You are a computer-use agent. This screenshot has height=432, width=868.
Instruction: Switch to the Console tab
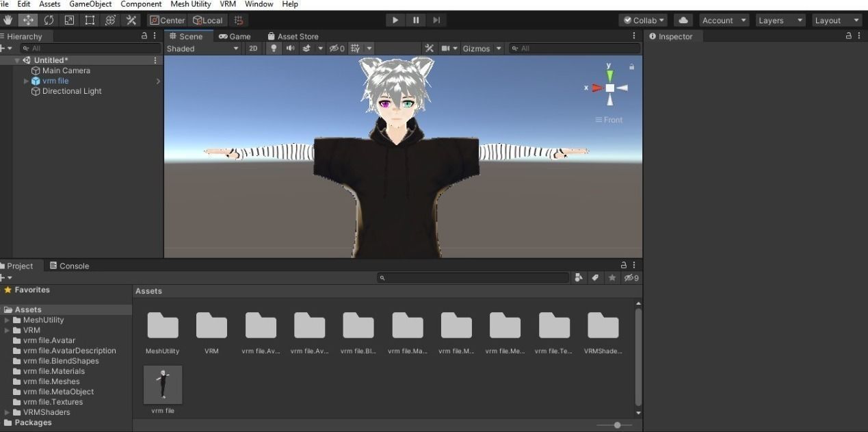click(x=69, y=266)
